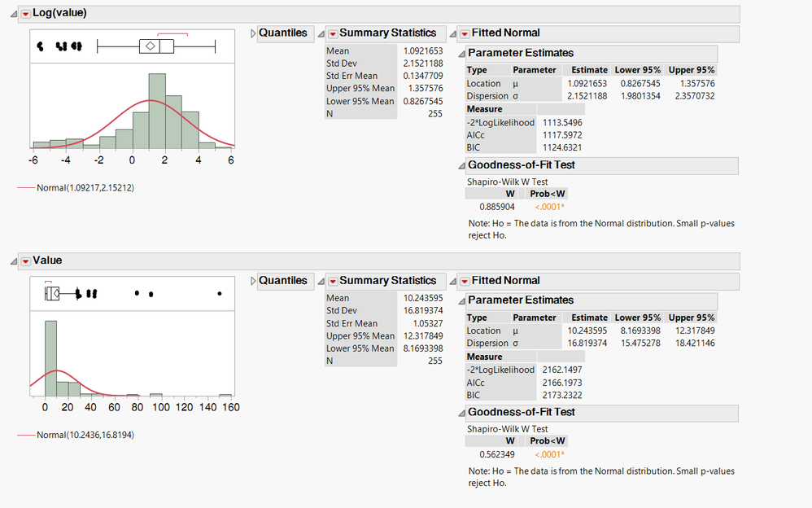This screenshot has width=812, height=508.
Task: Collapse Log(value) Fitted Normal outline
Action: pos(452,33)
